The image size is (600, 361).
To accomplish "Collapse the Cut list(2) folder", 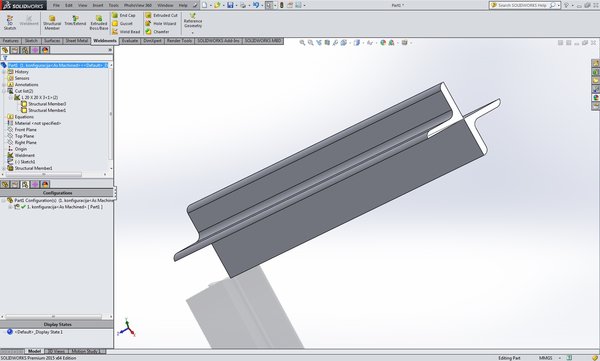I will (4, 91).
